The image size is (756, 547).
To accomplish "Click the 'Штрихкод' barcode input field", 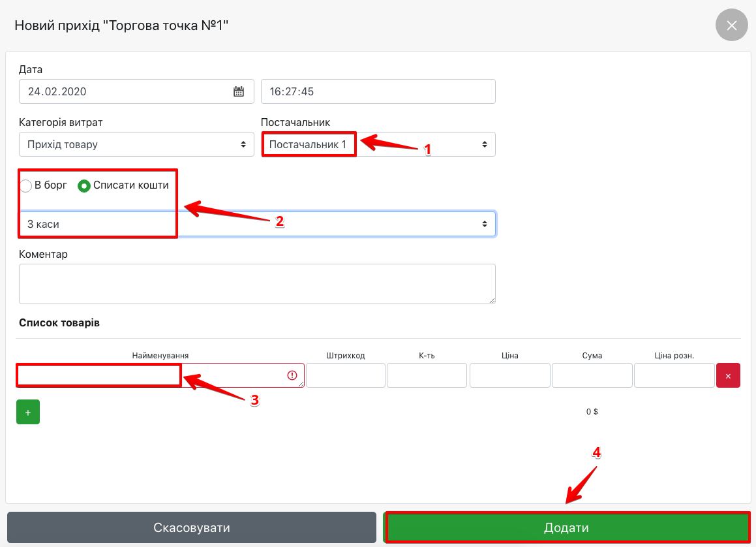I will tap(346, 375).
